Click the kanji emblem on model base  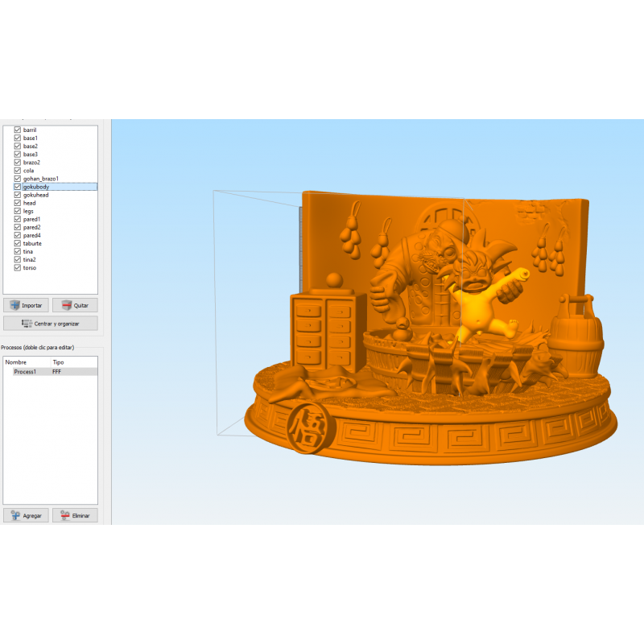coord(305,426)
